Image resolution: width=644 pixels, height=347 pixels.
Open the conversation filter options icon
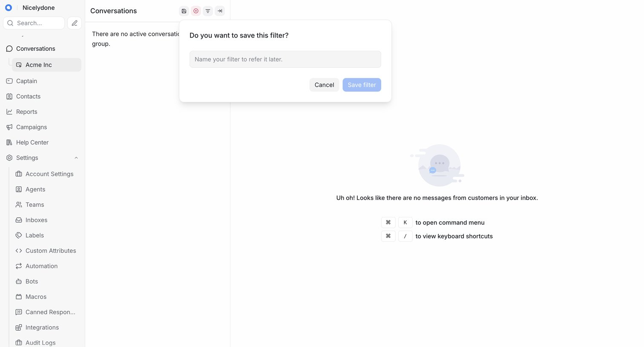coord(208,11)
